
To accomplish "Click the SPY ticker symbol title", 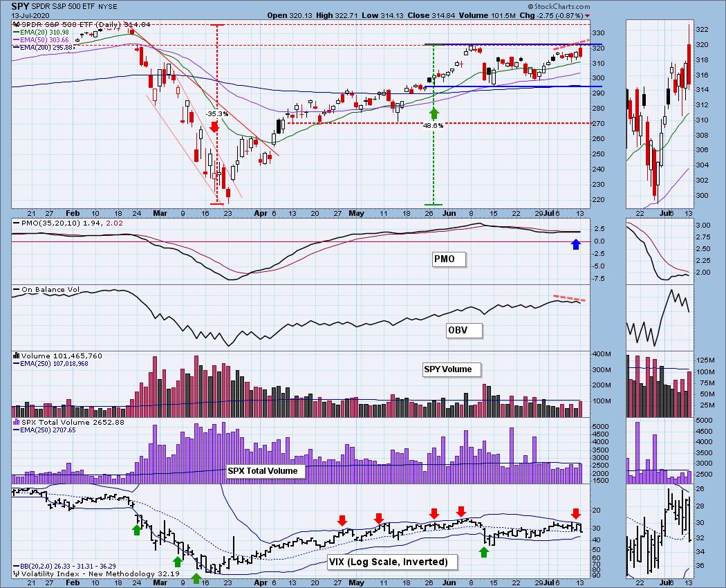I will tap(20, 6).
